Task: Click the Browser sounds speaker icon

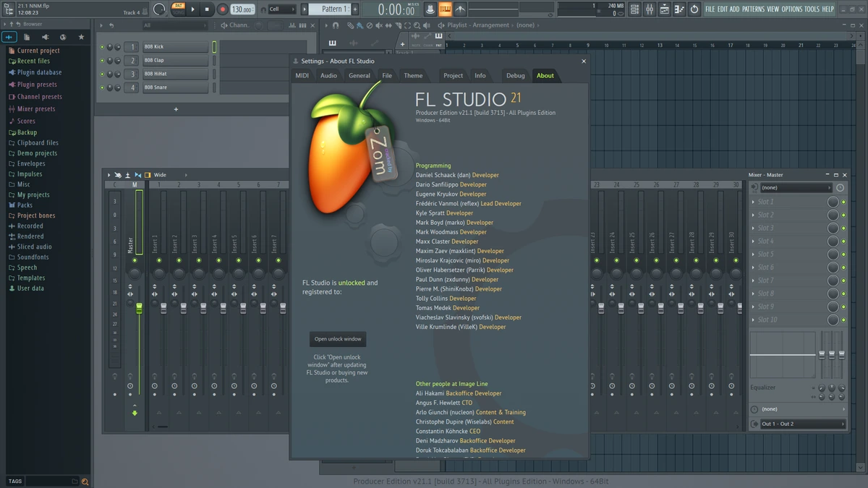Action: tap(45, 37)
